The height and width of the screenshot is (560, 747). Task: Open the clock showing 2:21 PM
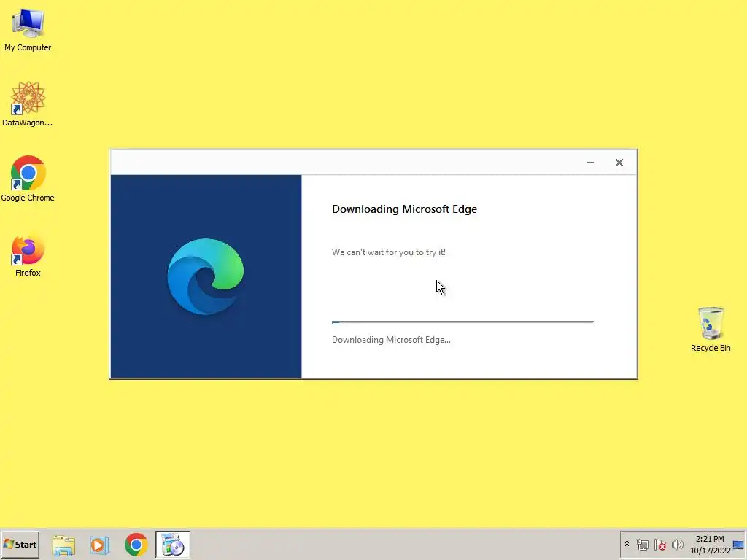point(710,544)
